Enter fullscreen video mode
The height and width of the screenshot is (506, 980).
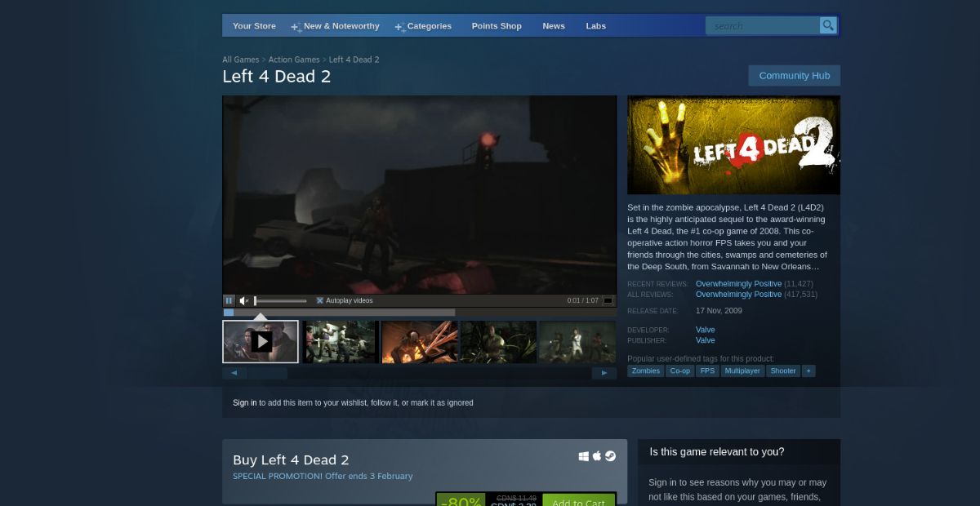click(x=607, y=300)
